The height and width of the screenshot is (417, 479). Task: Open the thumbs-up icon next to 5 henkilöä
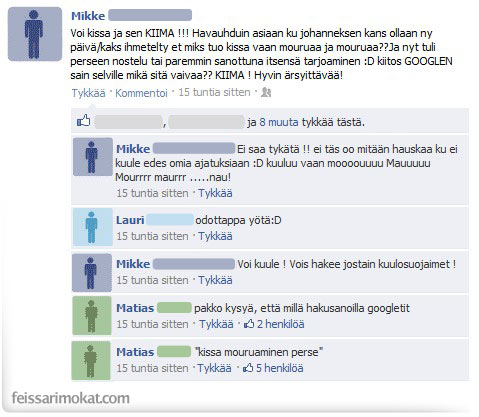click(248, 368)
